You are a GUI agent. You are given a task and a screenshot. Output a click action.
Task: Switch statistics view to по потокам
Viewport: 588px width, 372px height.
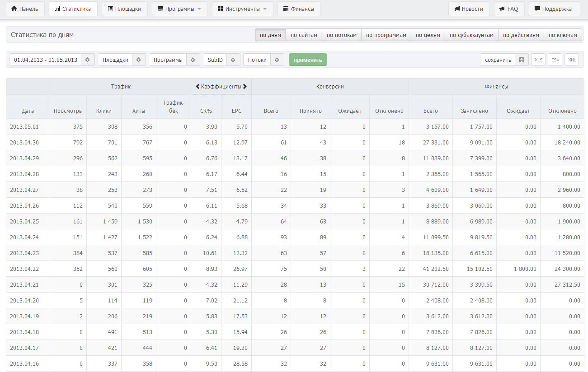[x=341, y=35]
